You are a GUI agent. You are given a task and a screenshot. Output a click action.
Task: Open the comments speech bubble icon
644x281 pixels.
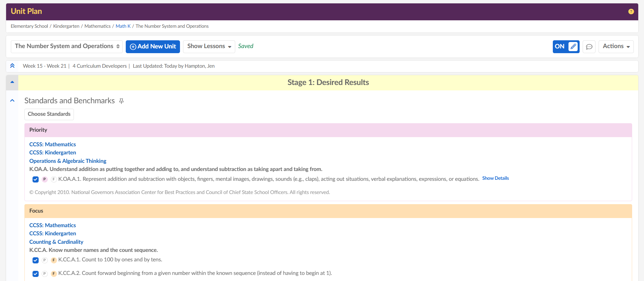589,47
